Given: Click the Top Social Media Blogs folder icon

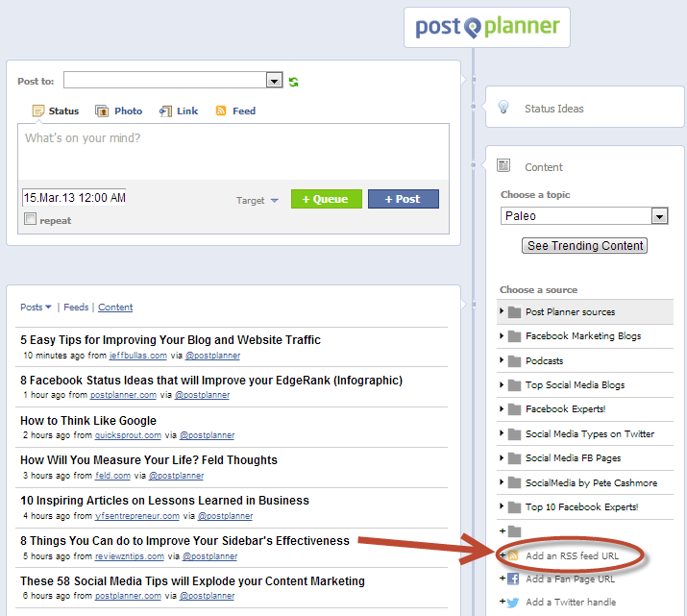Looking at the screenshot, I should [514, 385].
